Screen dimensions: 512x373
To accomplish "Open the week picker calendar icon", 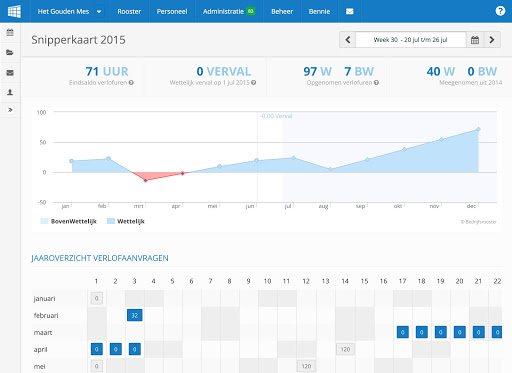I will [x=475, y=40].
